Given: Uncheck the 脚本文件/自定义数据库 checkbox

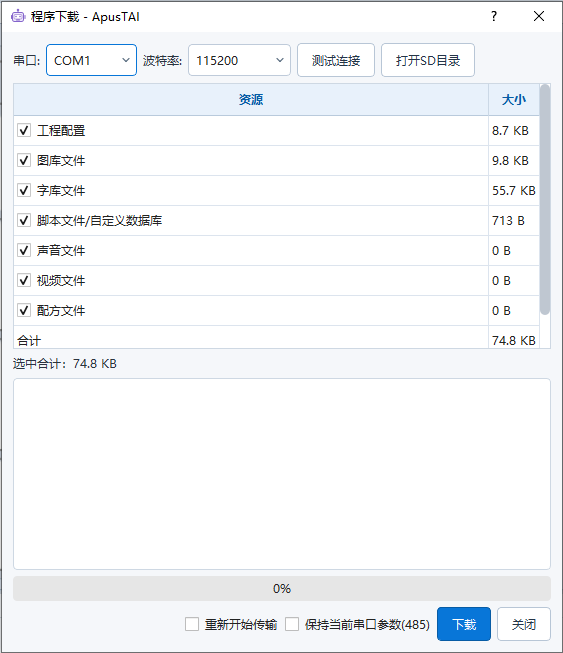Looking at the screenshot, I should pyautogui.click(x=24, y=220).
